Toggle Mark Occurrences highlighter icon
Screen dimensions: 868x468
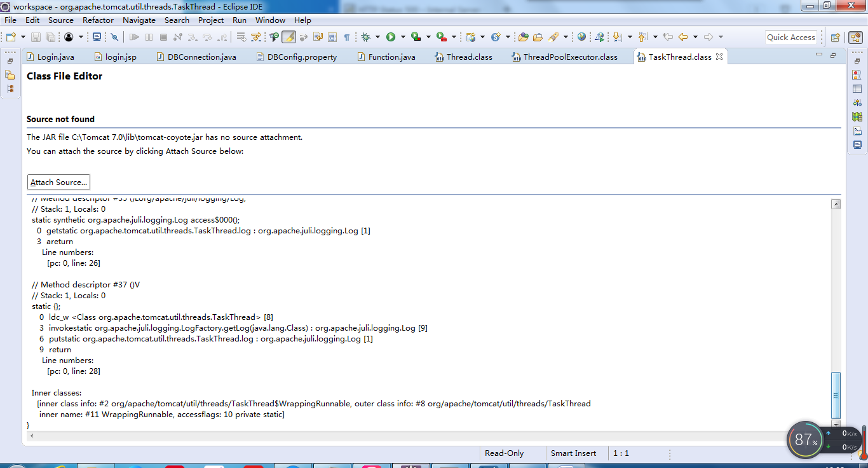pyautogui.click(x=288, y=37)
